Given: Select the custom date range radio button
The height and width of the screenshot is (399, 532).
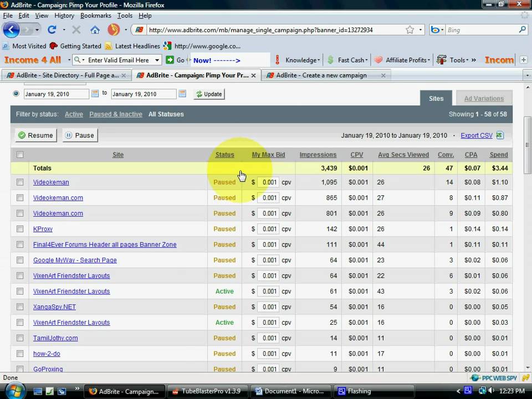Looking at the screenshot, I should [16, 93].
